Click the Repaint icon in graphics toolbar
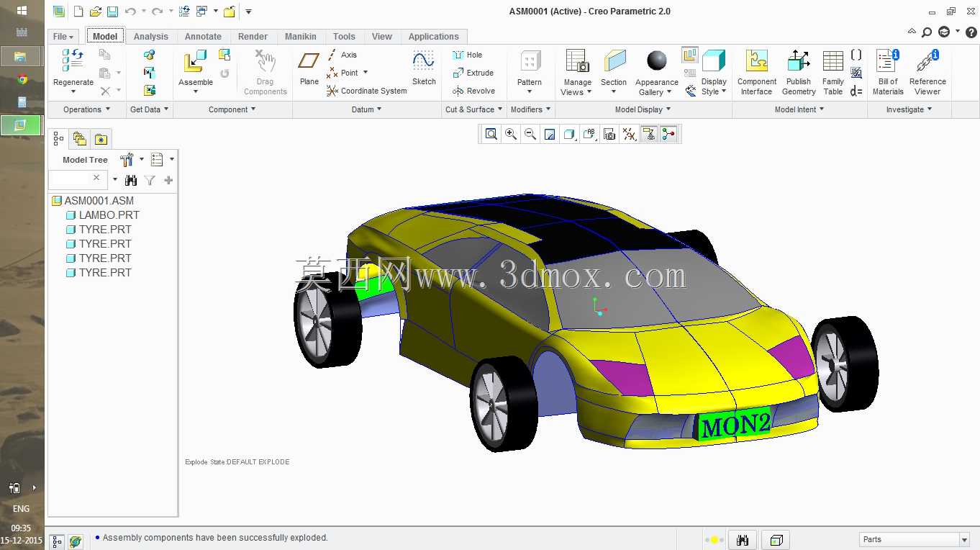This screenshot has height=550, width=980. pyautogui.click(x=550, y=134)
